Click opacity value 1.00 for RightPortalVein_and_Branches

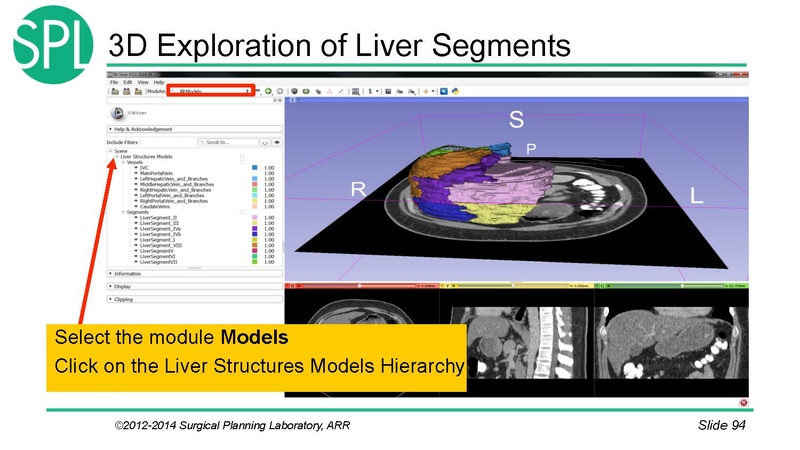point(269,201)
